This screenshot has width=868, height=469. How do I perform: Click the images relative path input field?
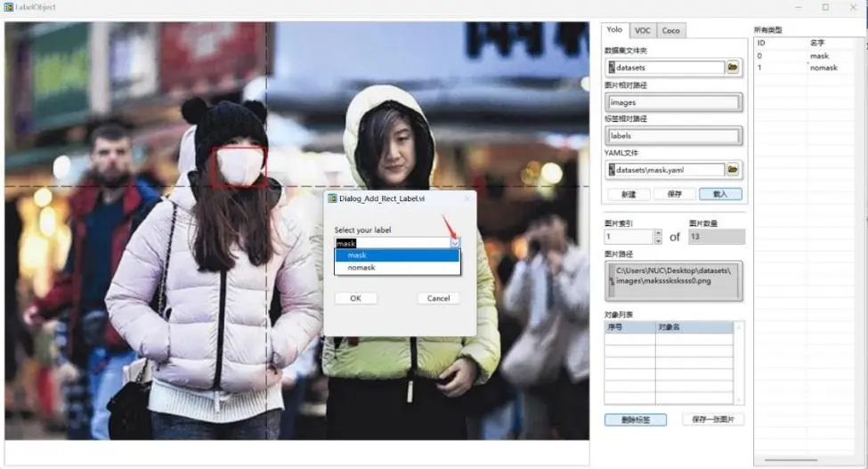[674, 102]
